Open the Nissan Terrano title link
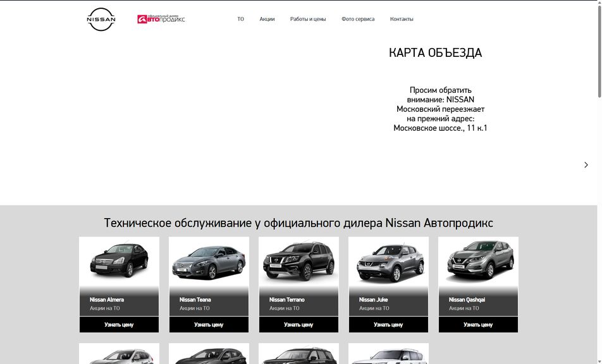This screenshot has width=602, height=364. point(287,300)
